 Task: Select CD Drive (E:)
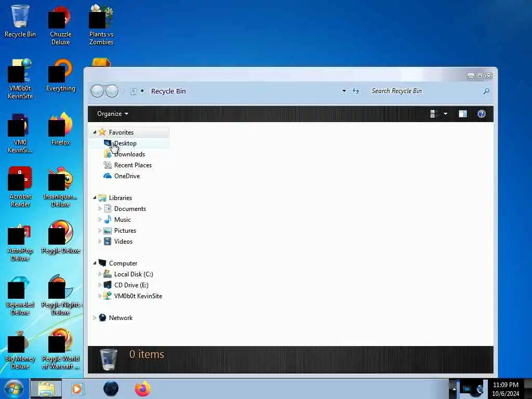pyautogui.click(x=131, y=285)
